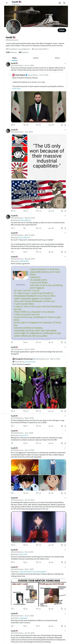The width and height of the screenshot is (72, 644).
Task: Expand Joined April 2023 chevron details
Action: 48,49
